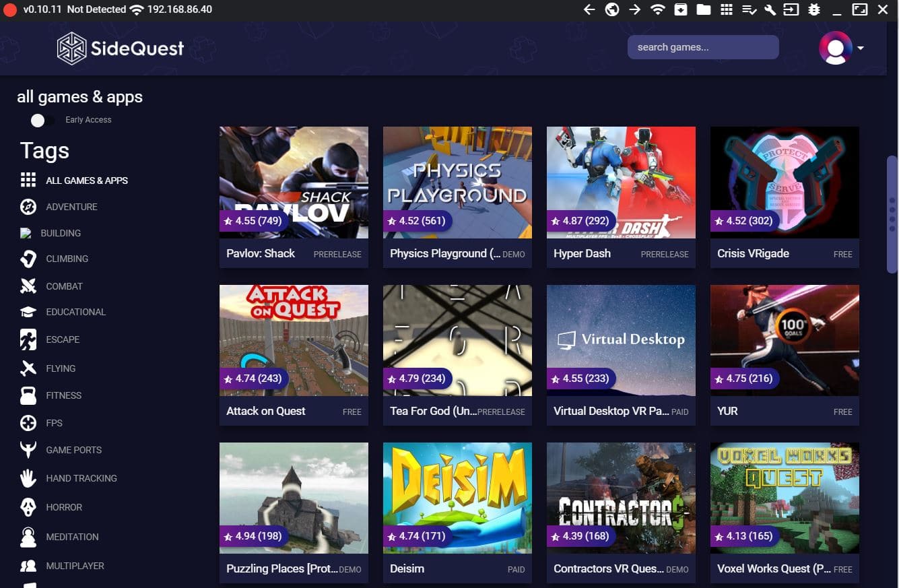Open the Crisis VRigade thumbnail

click(x=784, y=182)
